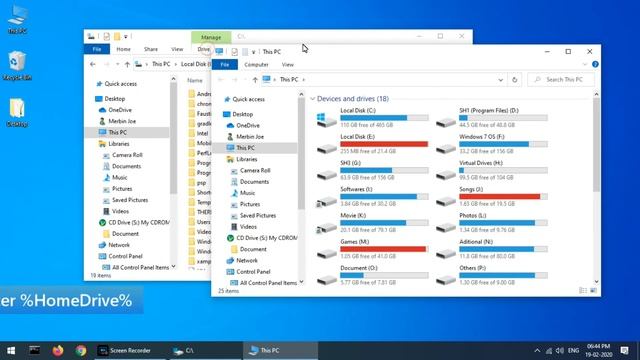The image size is (640, 360).
Task: Launch Chrome from taskbar
Action: pyautogui.click(x=81, y=350)
